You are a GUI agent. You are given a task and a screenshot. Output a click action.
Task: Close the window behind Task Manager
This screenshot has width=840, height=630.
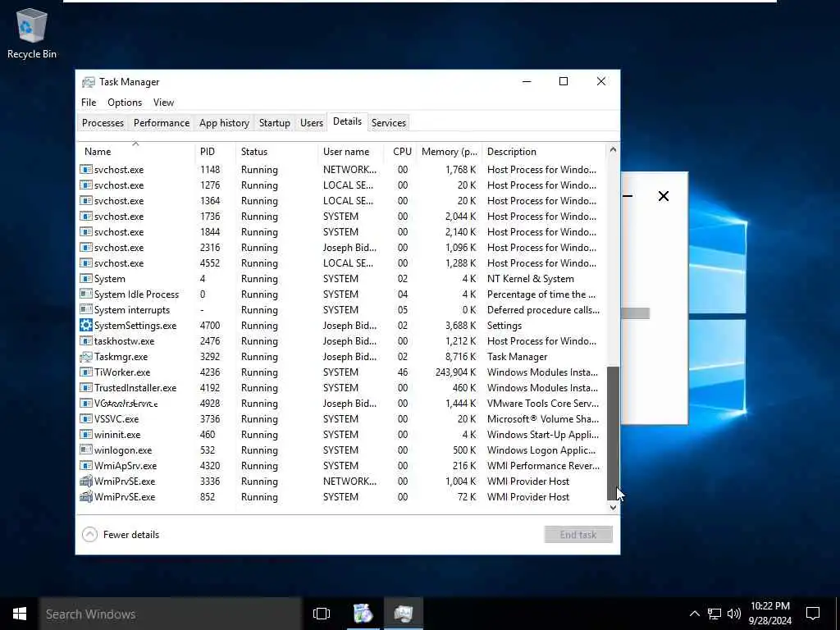[x=663, y=196]
